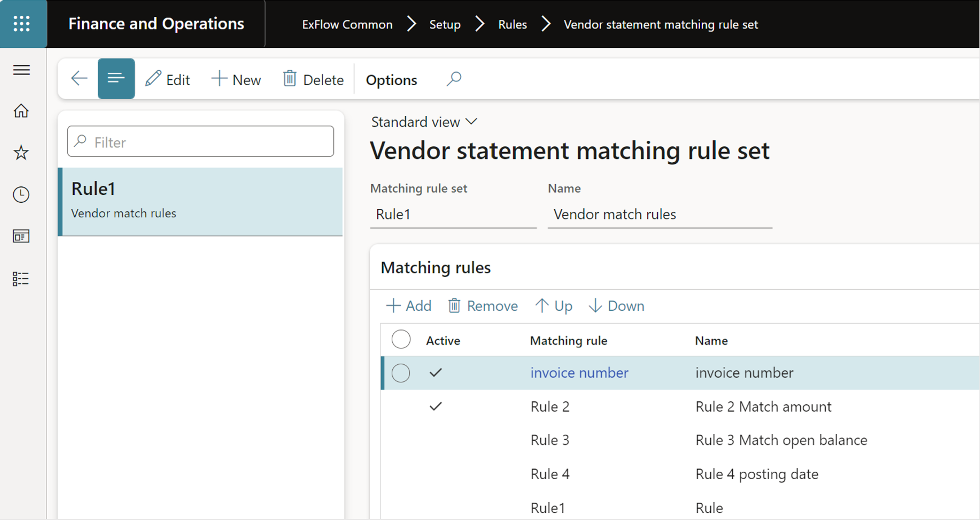Image resolution: width=980 pixels, height=520 pixels.
Task: Click Finance and Operations title
Action: tap(156, 23)
